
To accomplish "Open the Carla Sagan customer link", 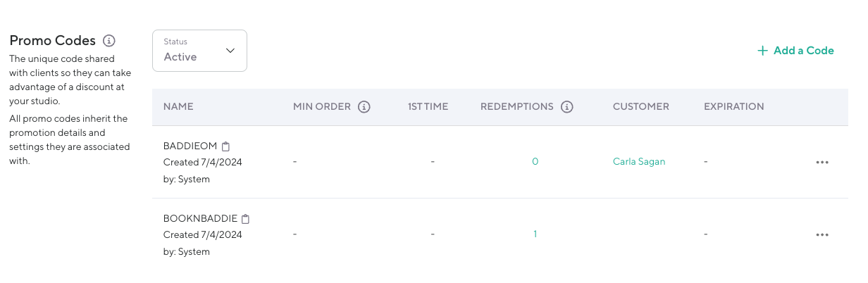I will pyautogui.click(x=639, y=162).
